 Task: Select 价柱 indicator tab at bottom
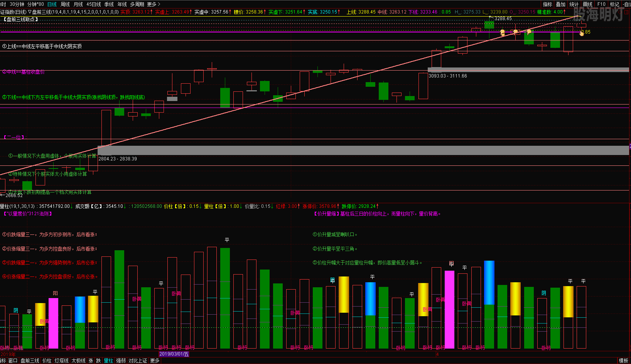[x=47, y=361]
